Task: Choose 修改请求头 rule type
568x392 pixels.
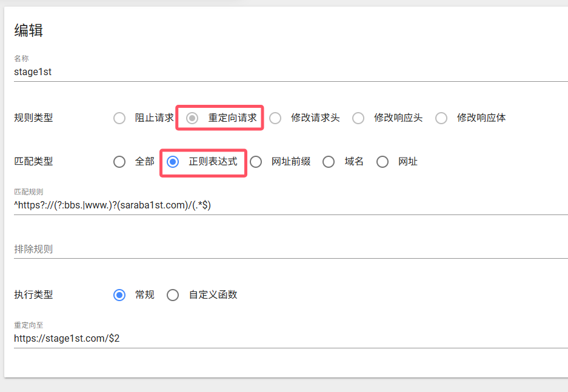Action: tap(275, 118)
